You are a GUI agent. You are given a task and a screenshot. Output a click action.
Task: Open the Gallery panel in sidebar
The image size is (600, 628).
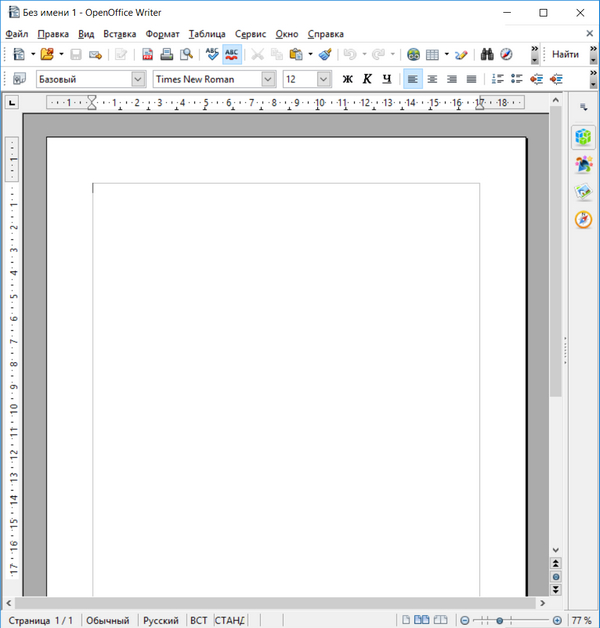point(583,192)
